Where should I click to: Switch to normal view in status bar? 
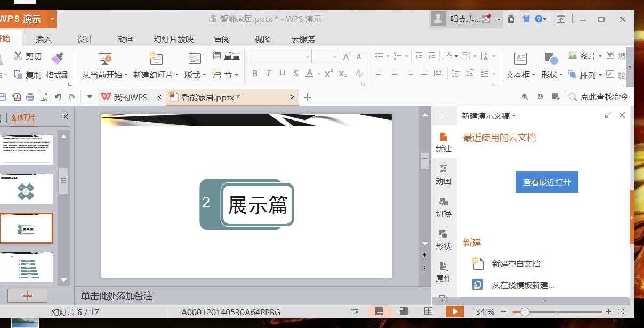380,311
